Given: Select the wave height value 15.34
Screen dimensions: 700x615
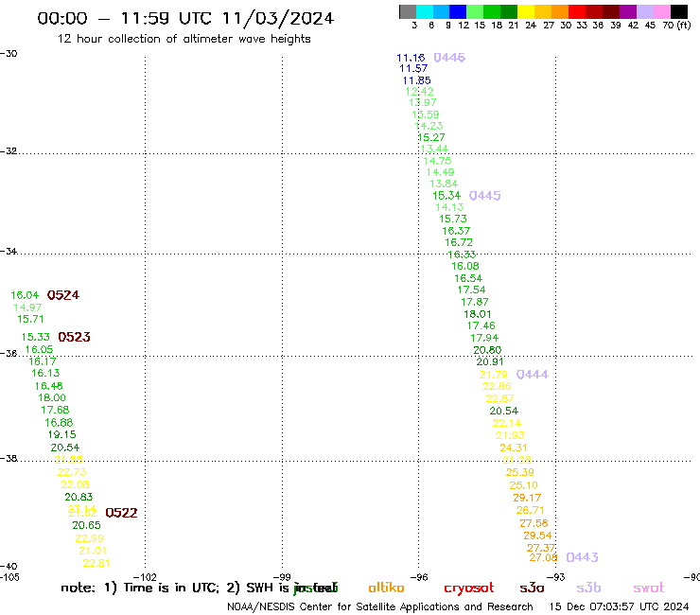Looking at the screenshot, I should pos(446,195).
